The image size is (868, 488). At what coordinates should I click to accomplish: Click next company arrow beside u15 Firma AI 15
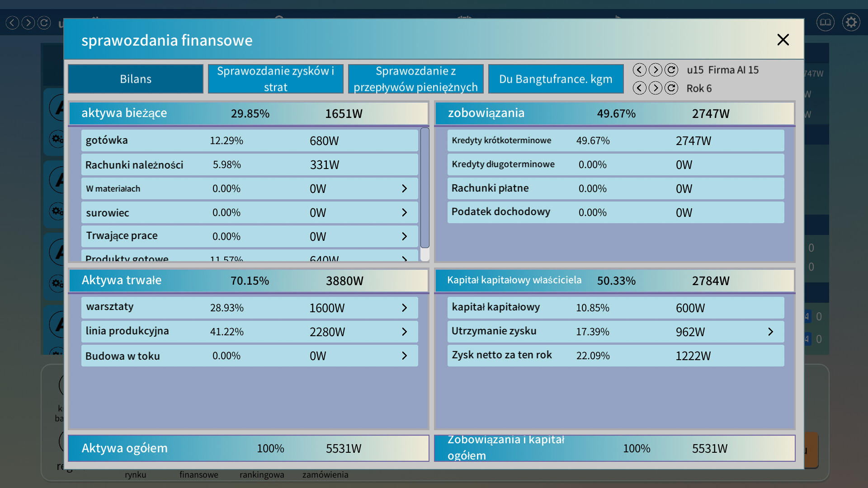click(655, 70)
